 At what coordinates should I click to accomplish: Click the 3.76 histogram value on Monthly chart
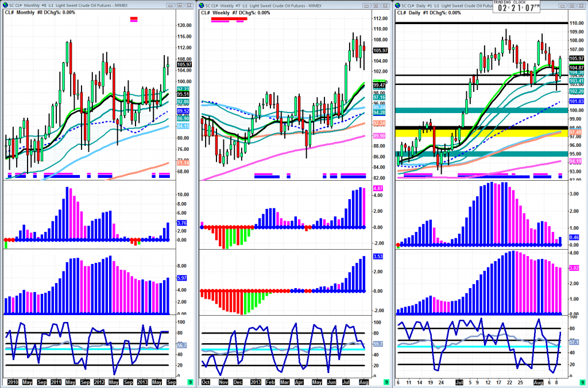tap(181, 223)
